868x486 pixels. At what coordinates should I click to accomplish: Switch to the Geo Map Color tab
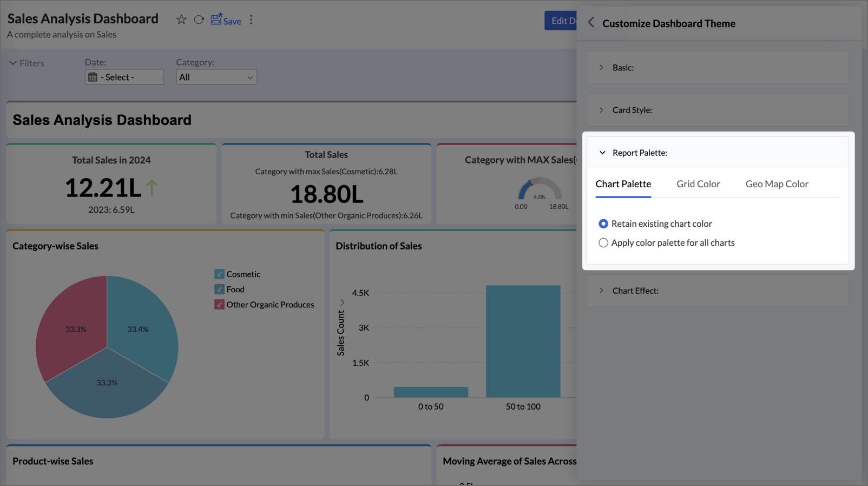(777, 184)
